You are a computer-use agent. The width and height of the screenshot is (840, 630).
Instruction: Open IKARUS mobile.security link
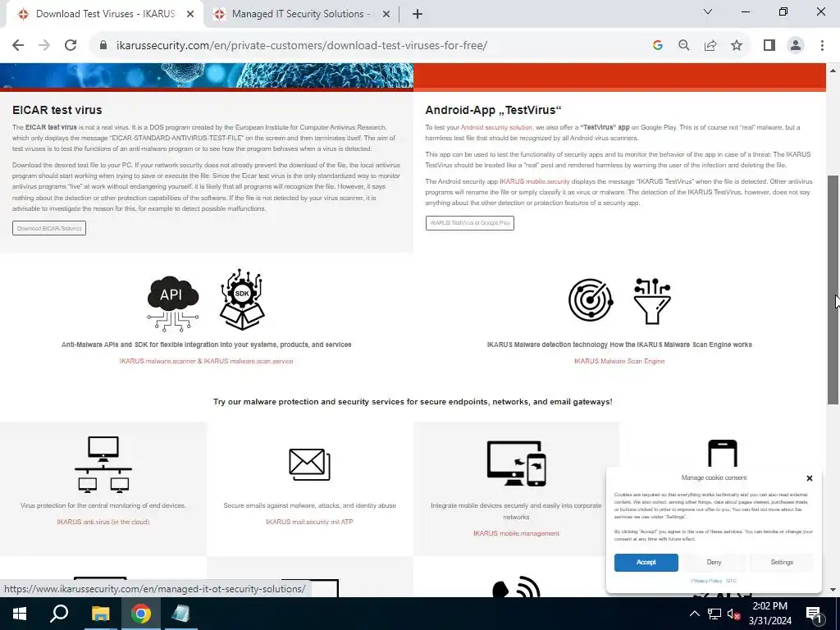[x=535, y=181]
